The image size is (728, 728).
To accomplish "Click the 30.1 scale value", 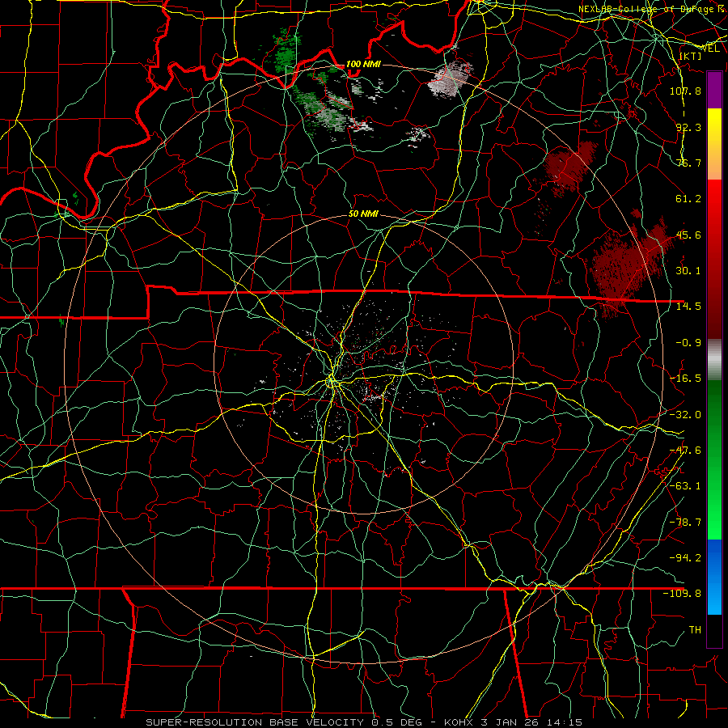I will point(688,271).
